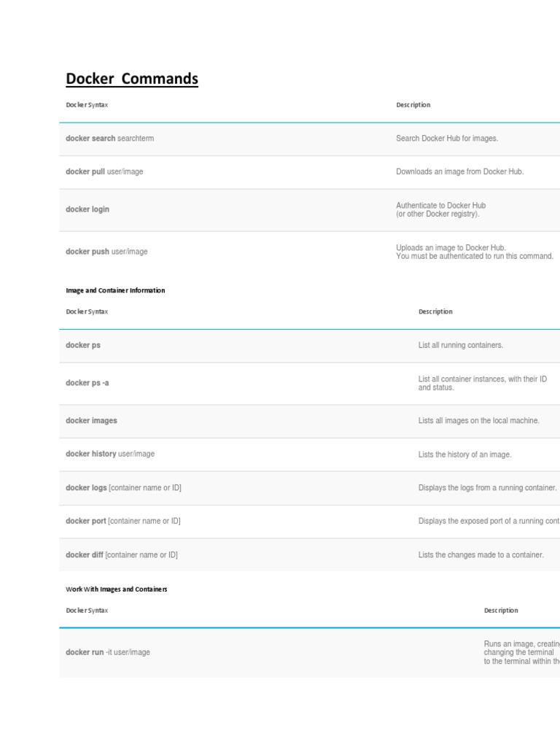Click the Work With Images and Containers heading
Image resolution: width=560 pixels, height=747 pixels.
click(x=117, y=589)
